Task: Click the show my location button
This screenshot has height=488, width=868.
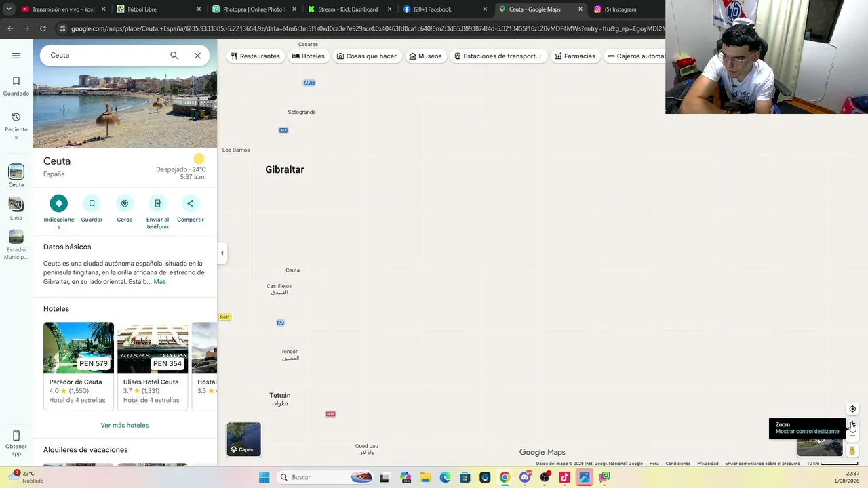Action: pyautogui.click(x=852, y=409)
